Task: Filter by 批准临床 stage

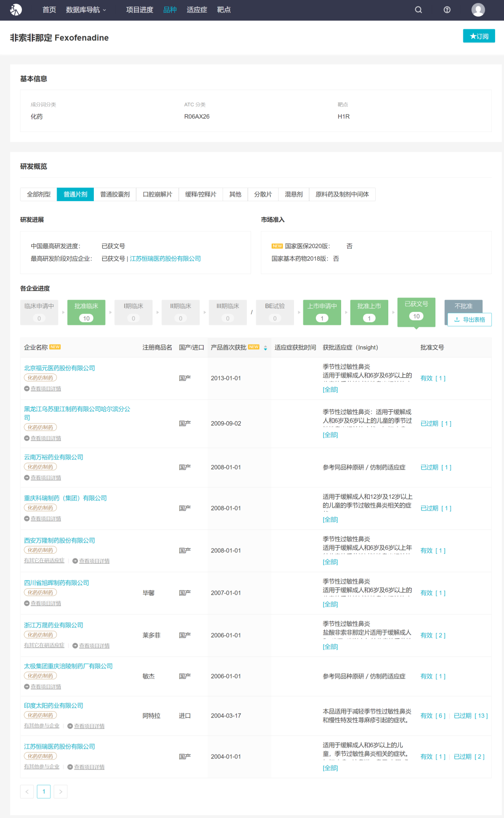Action: 86,312
